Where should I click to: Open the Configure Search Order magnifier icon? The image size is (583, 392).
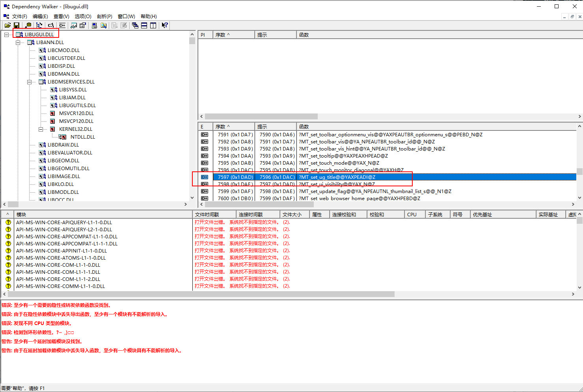click(103, 25)
